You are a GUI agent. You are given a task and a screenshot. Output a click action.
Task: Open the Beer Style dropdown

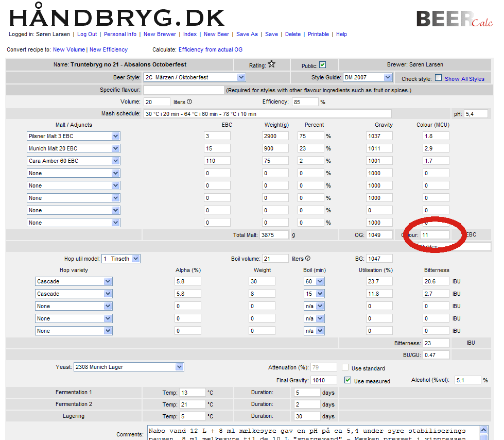click(195, 77)
